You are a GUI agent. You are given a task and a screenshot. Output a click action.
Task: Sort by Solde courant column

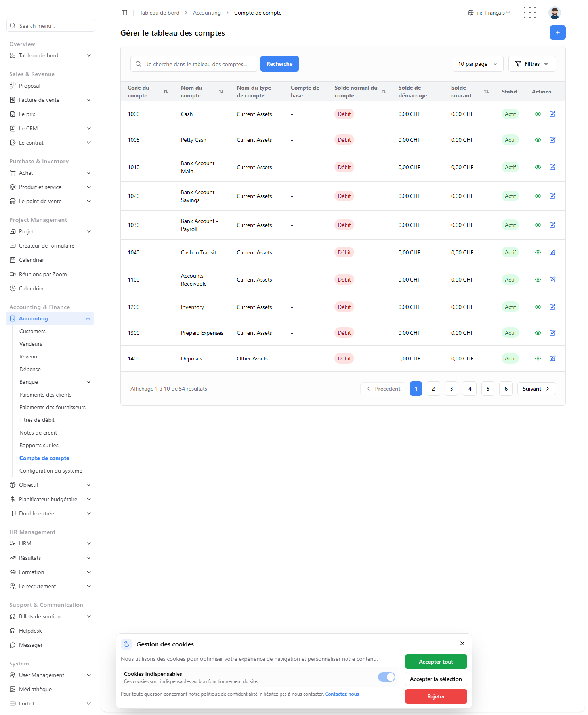(x=486, y=92)
